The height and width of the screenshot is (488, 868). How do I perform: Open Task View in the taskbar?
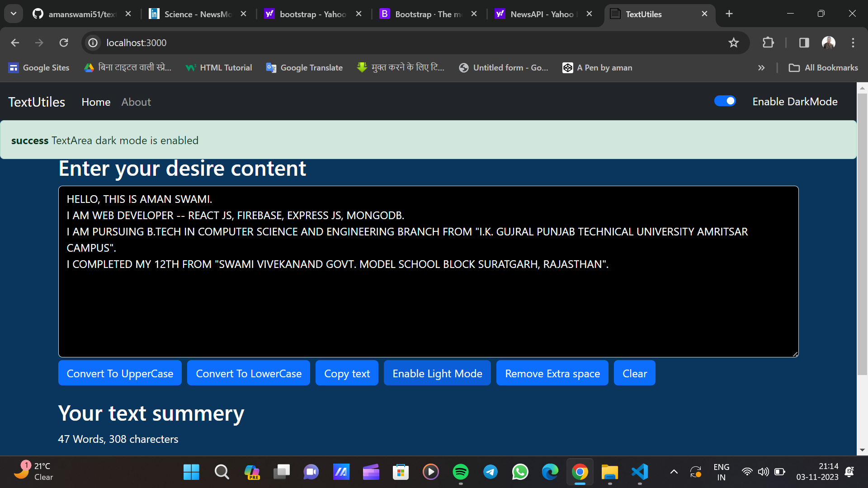point(281,472)
